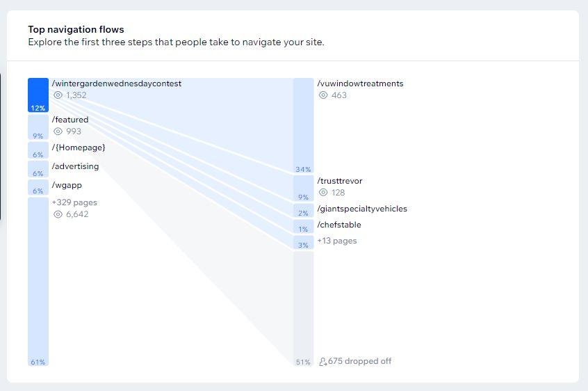Image resolution: width=588 pixels, height=391 pixels.
Task: Click eye icon under /wintergardenwednesdaycontest
Action: tap(58, 95)
